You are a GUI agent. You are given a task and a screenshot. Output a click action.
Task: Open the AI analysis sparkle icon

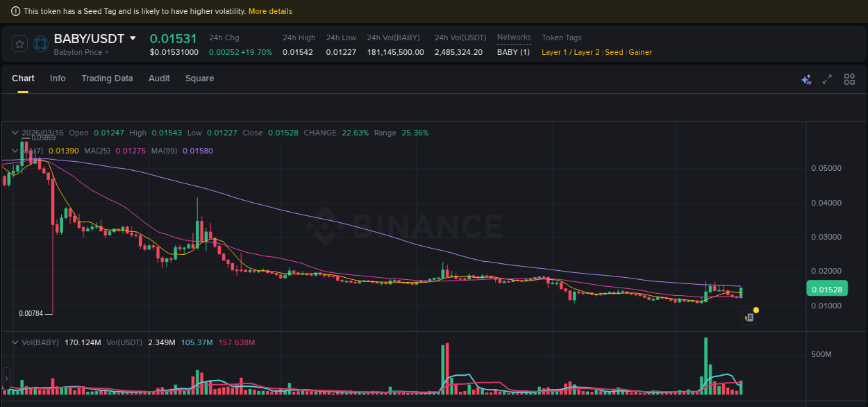[x=806, y=79]
